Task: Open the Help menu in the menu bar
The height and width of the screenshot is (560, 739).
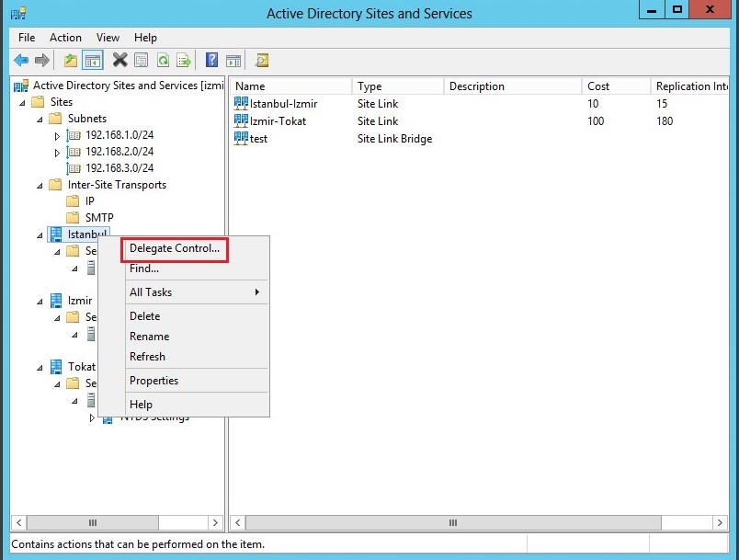Action: (x=145, y=38)
